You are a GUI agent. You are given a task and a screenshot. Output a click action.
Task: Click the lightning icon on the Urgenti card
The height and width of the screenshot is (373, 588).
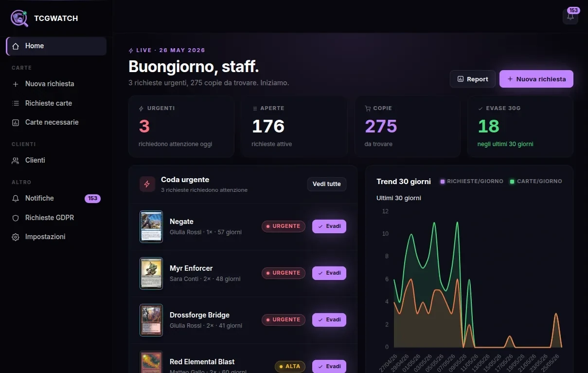pos(142,109)
